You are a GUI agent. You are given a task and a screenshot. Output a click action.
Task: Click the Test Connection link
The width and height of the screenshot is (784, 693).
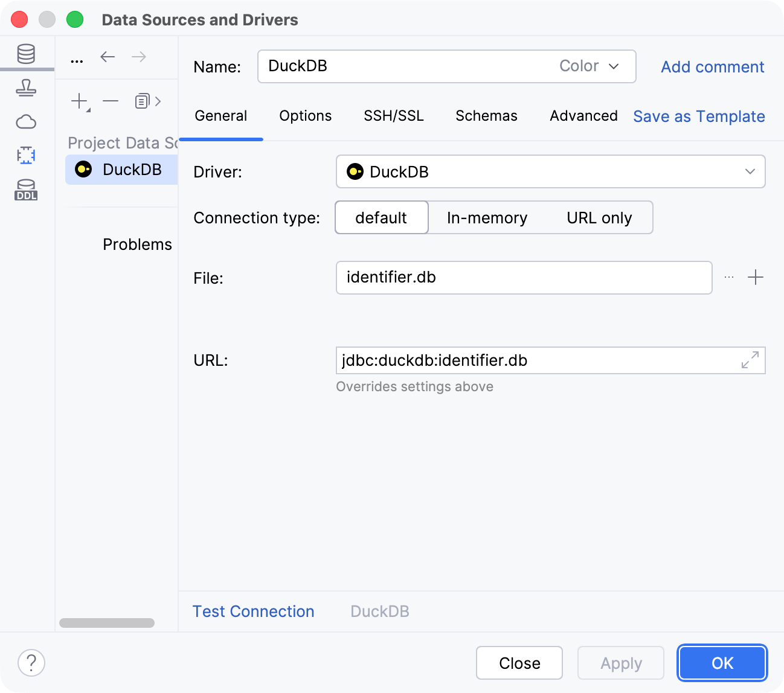pos(254,612)
